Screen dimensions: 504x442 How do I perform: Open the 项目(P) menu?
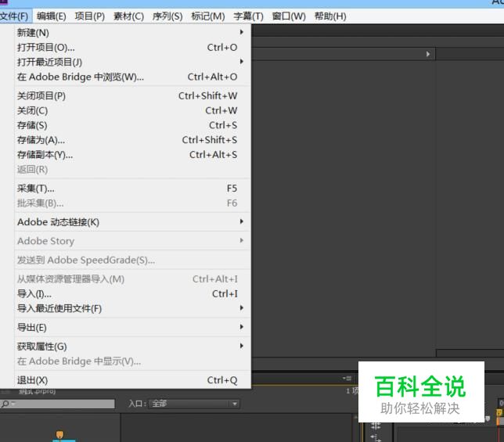click(90, 16)
